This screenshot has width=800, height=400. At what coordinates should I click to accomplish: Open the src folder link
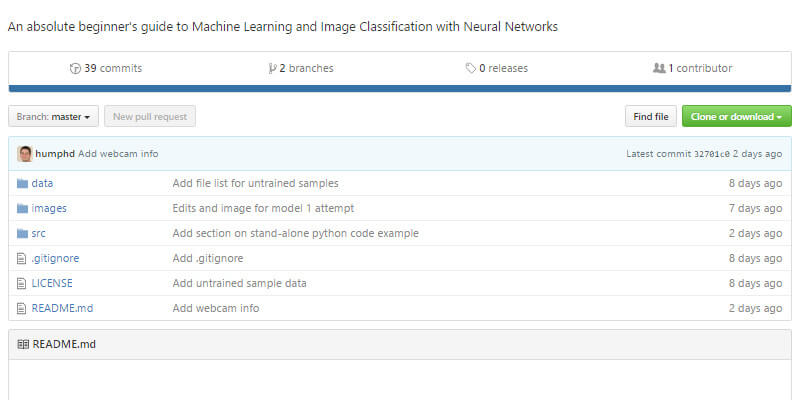click(38, 233)
